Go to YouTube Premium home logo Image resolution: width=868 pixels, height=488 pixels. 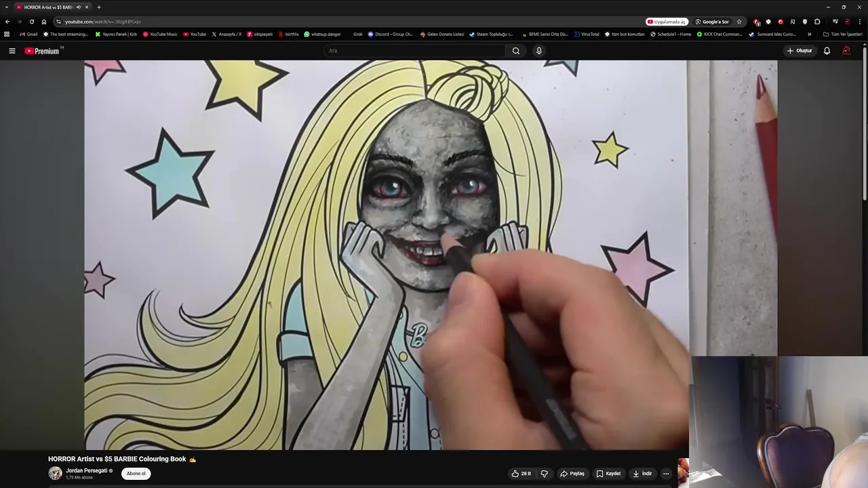coord(42,51)
